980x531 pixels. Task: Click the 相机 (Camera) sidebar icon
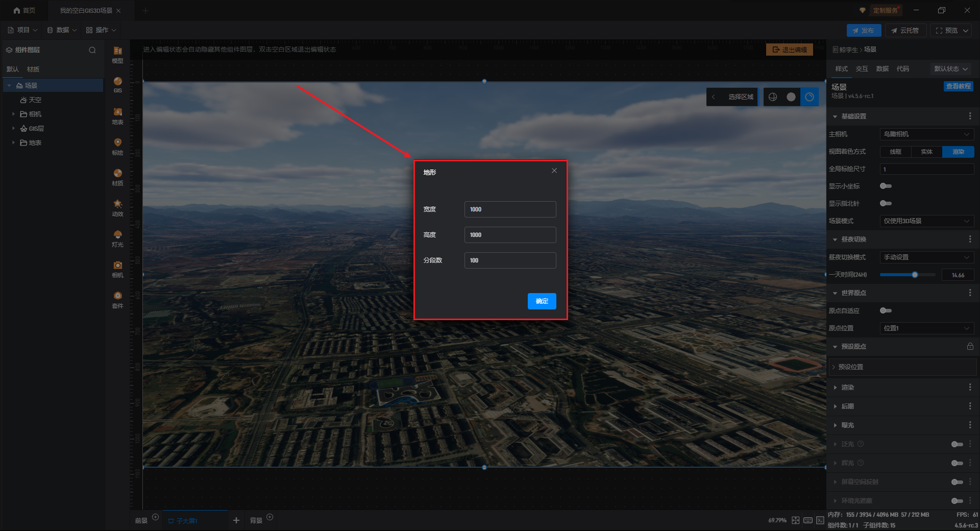click(x=117, y=269)
